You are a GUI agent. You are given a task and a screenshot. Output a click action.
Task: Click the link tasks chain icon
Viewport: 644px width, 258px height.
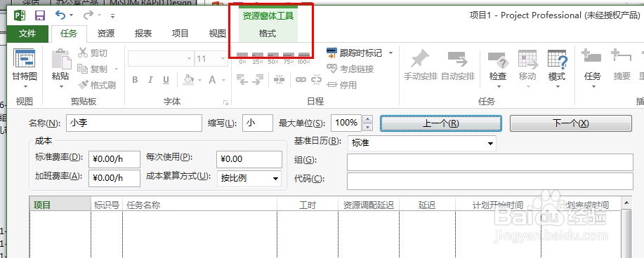point(301,80)
